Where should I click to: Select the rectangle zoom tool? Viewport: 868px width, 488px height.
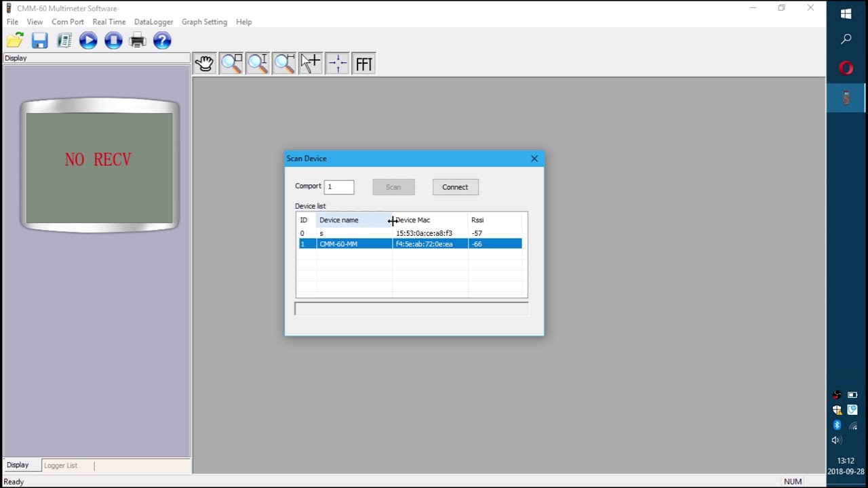coord(231,64)
